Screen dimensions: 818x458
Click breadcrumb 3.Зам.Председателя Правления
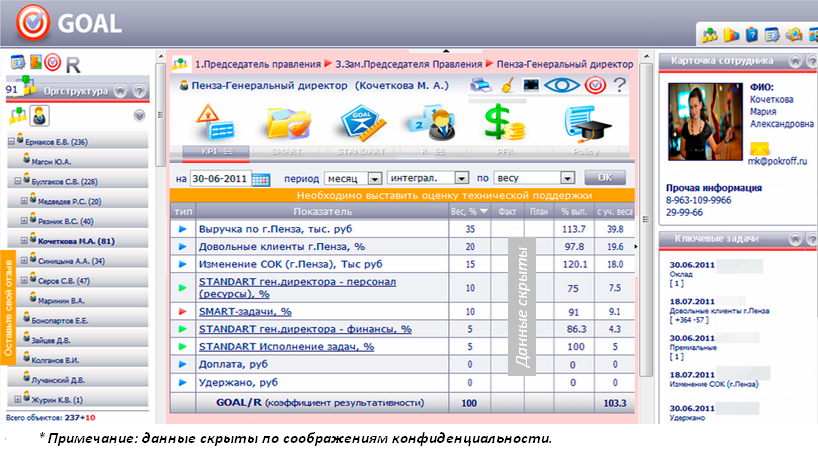(408, 64)
